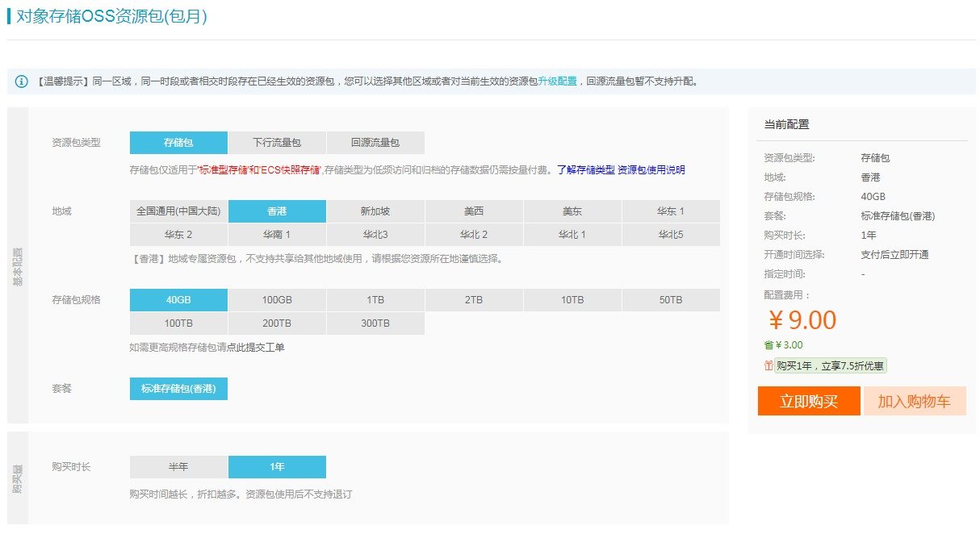Image resolution: width=980 pixels, height=534 pixels.
Task: Select the 新加坡 region
Action: pyautogui.click(x=375, y=211)
